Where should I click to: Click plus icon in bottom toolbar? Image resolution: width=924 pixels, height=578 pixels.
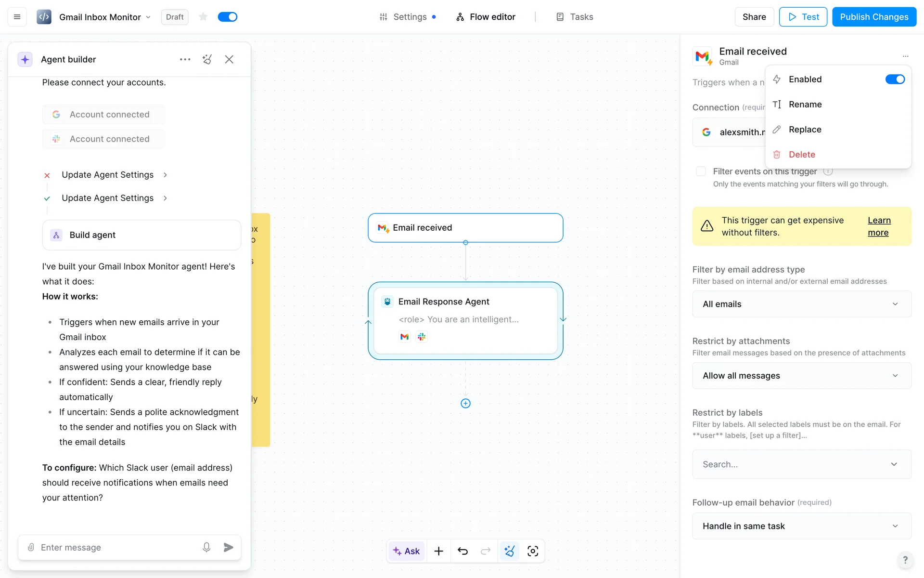[438, 551]
